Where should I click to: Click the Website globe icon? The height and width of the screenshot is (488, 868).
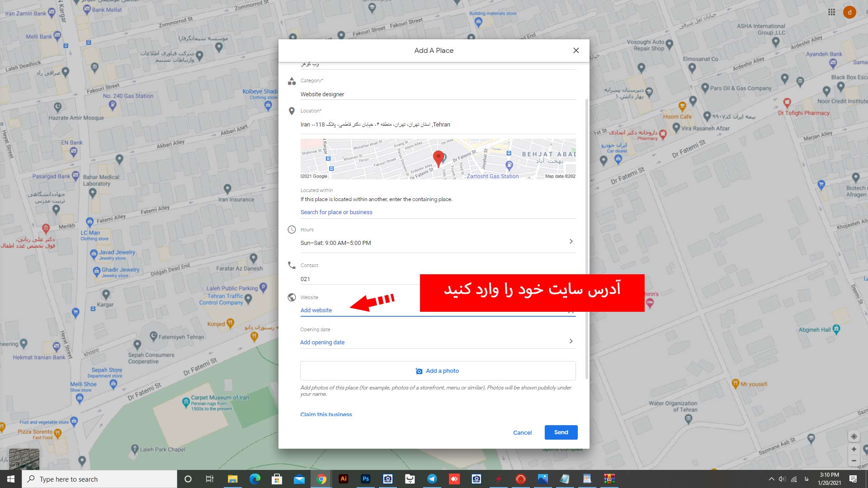pyautogui.click(x=292, y=297)
